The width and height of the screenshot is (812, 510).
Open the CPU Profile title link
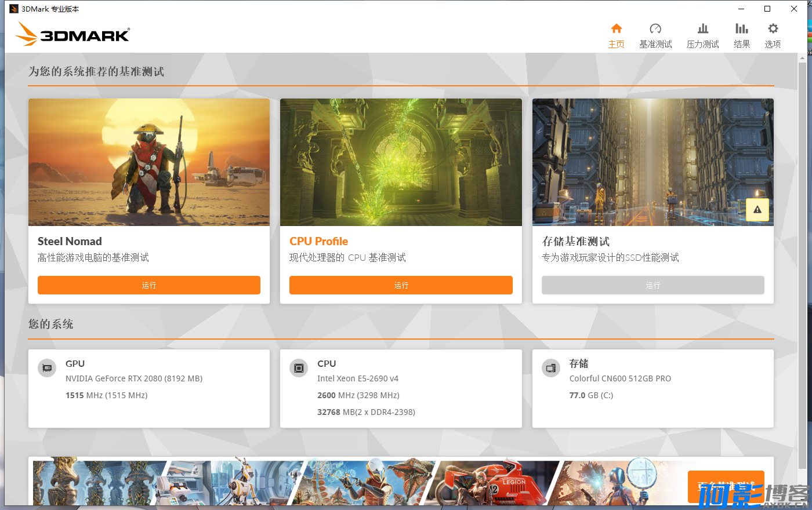[318, 242]
